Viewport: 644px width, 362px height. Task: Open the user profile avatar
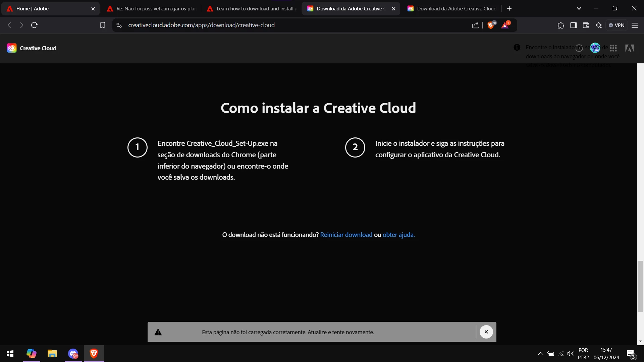[x=595, y=48]
